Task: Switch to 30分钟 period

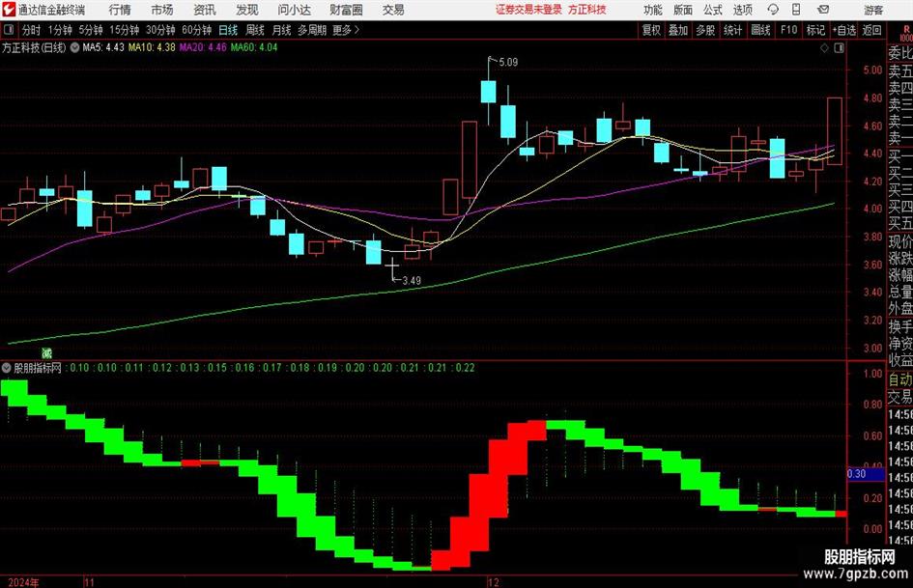Action: pos(160,30)
